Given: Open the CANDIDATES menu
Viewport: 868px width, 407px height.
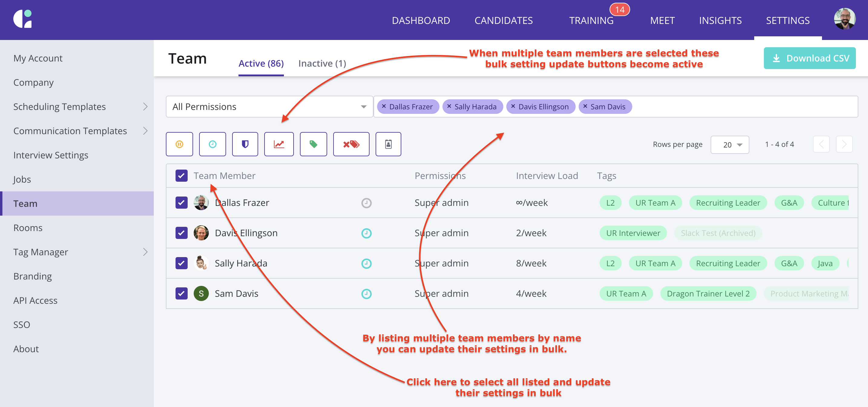Looking at the screenshot, I should point(503,21).
